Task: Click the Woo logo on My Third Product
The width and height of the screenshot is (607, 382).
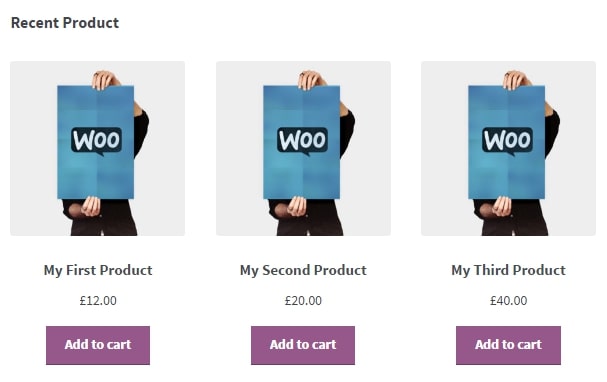Action: (x=508, y=141)
